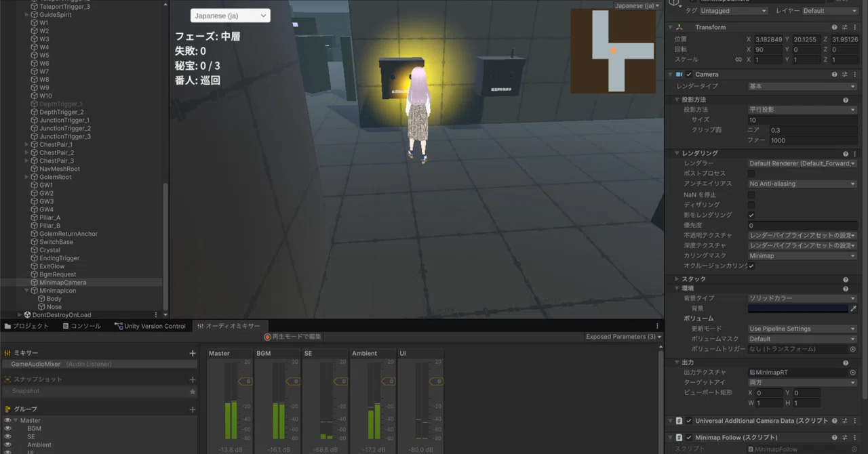Toggle Camera component enabled checkbox
Screen dimensions: 868x454
pyautogui.click(x=689, y=75)
